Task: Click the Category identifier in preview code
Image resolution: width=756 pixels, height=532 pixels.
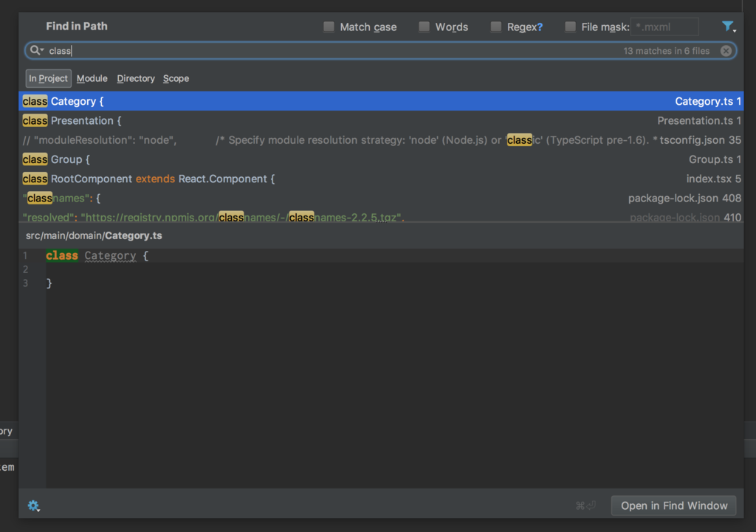Action: click(111, 255)
